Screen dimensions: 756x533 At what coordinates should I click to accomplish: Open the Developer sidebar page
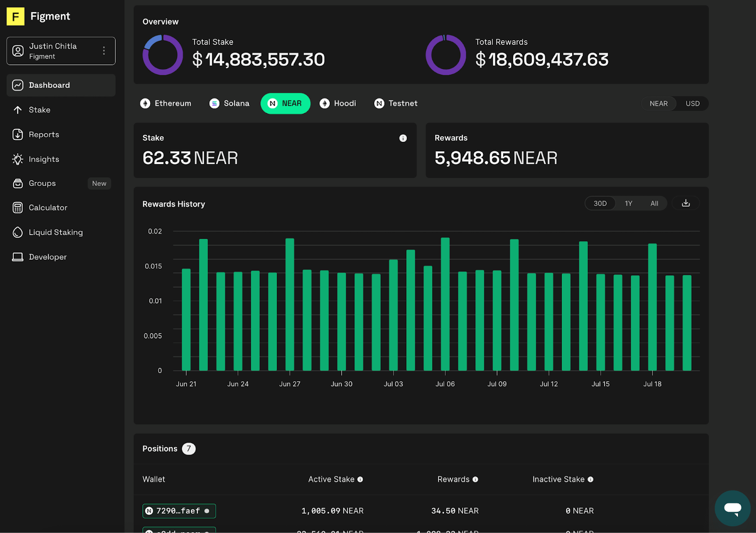tap(61, 257)
